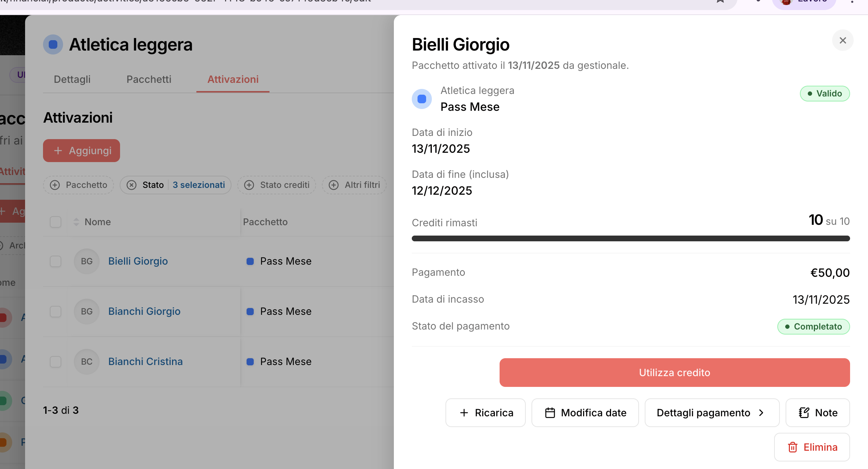
Task: Close the Bielli Giorgio detail panel
Action: tap(843, 41)
